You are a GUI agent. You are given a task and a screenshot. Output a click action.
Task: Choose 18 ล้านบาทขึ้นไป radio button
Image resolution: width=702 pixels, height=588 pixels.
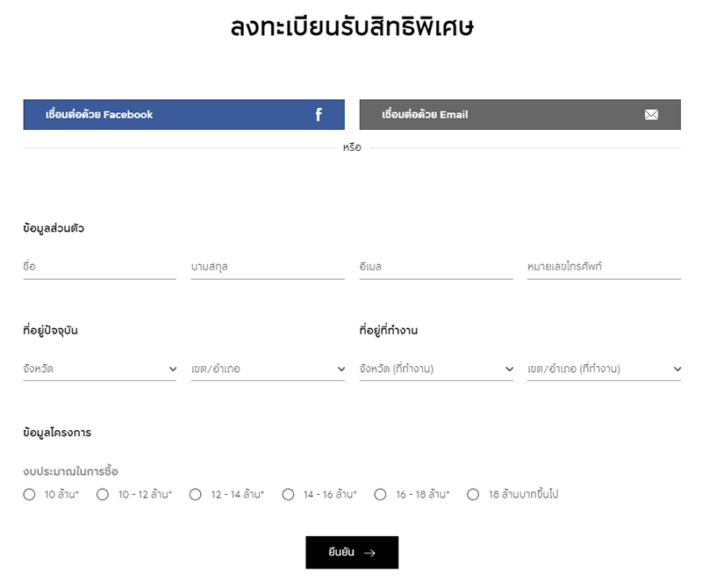473,494
